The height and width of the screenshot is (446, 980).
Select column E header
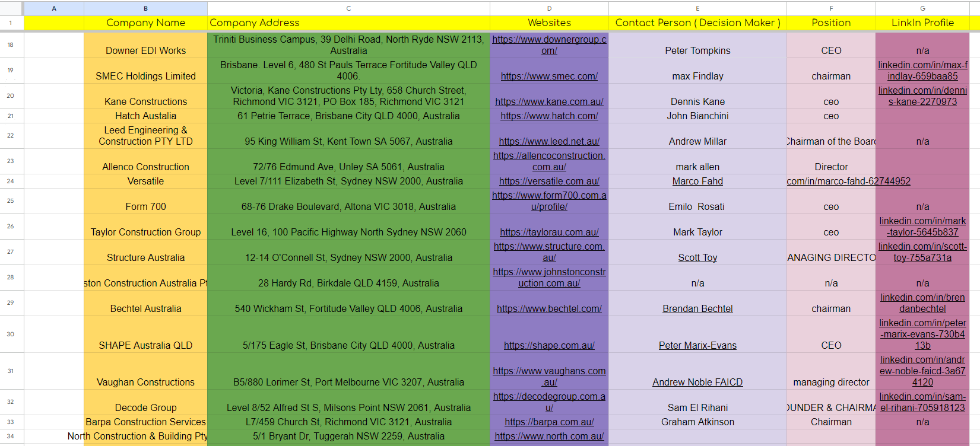click(697, 8)
